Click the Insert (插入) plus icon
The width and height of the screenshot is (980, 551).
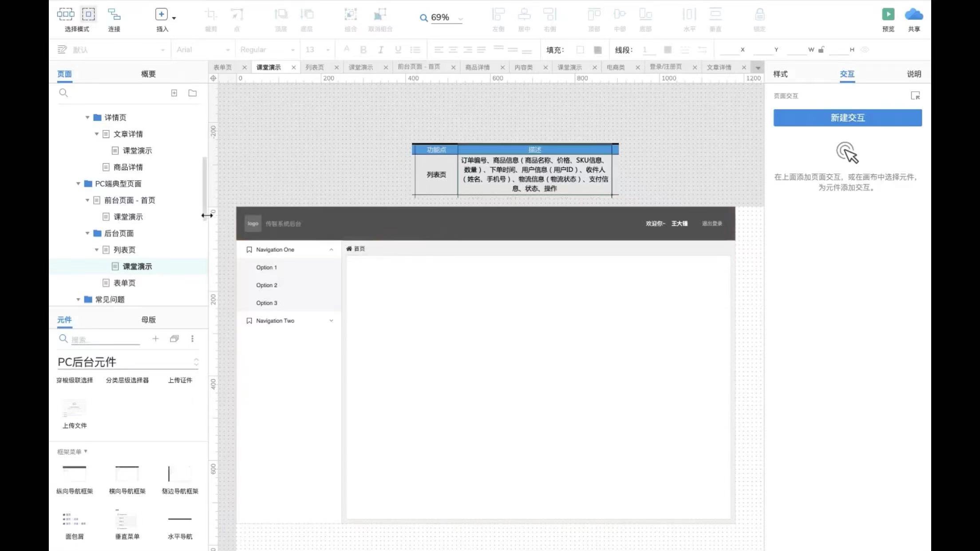tap(161, 15)
